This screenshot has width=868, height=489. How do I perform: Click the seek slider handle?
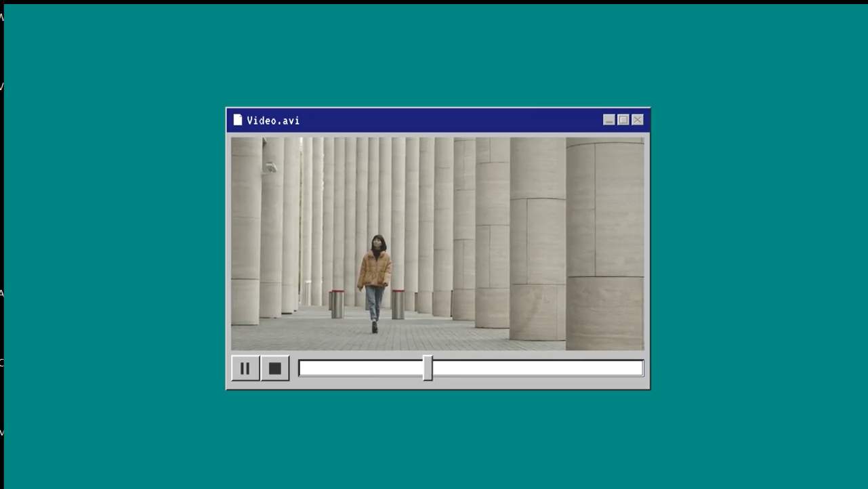(x=428, y=368)
